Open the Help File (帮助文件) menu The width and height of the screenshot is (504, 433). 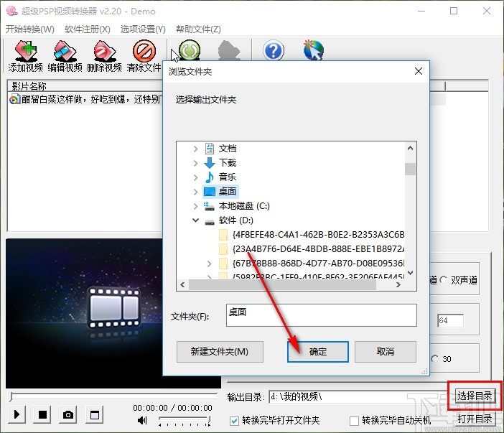point(198,29)
